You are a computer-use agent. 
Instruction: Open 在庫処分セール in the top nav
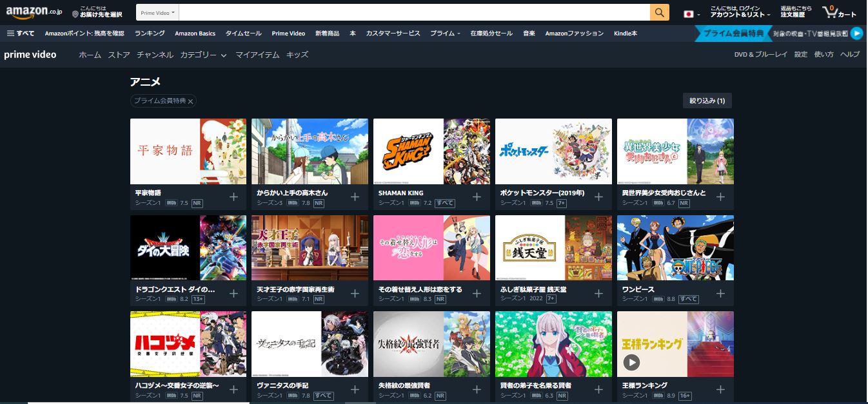pos(491,34)
